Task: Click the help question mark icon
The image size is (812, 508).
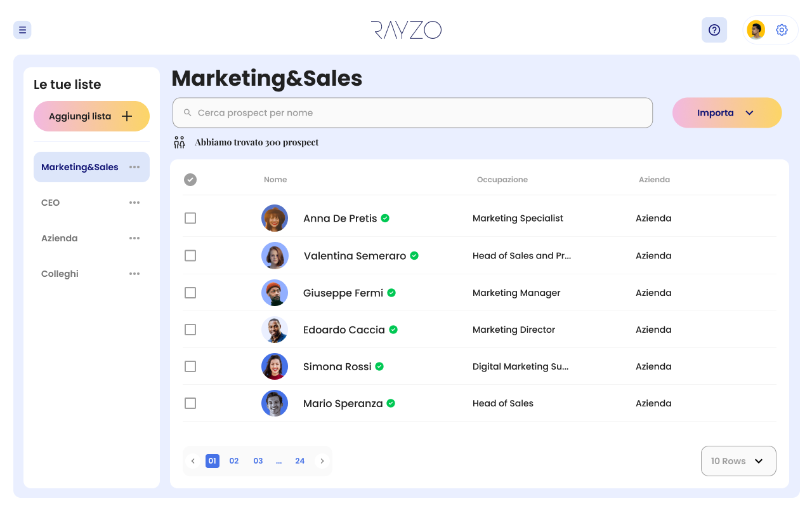Action: pos(714,30)
